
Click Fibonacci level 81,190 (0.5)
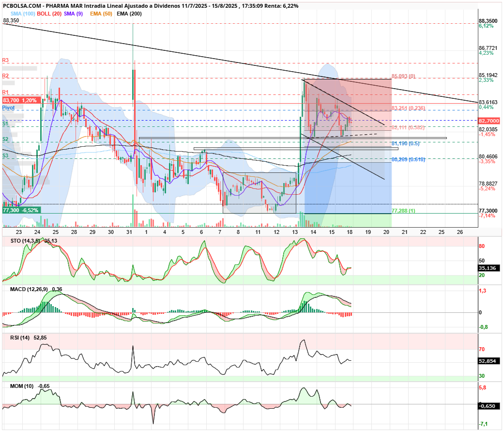coord(405,143)
